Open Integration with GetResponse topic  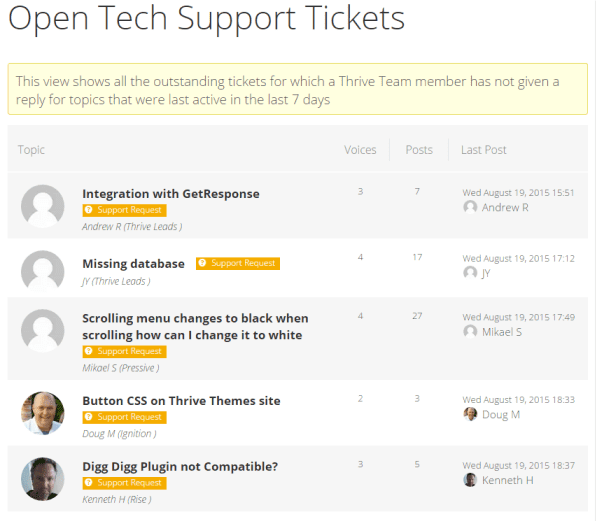[x=170, y=193]
